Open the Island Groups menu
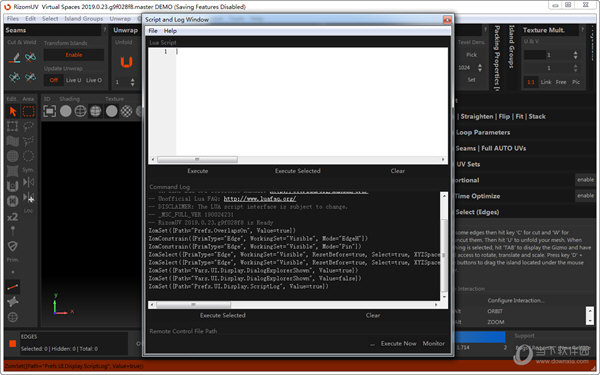The width and height of the screenshot is (600, 375). pos(83,18)
